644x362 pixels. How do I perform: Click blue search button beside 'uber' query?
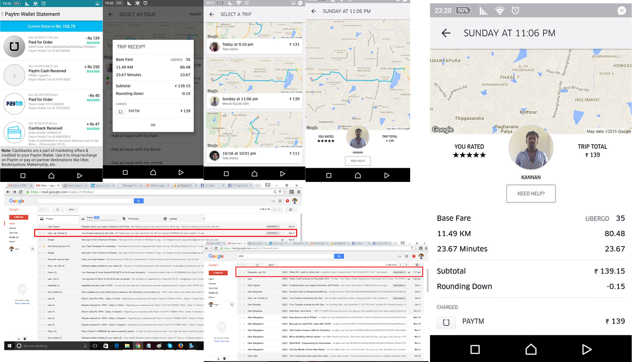coord(339,256)
